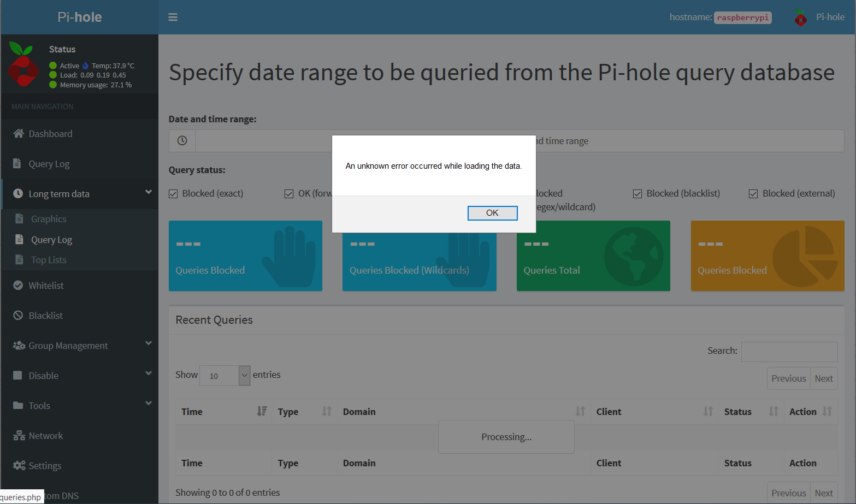Uncheck the Blocked (exact) query status filter

pos(173,193)
